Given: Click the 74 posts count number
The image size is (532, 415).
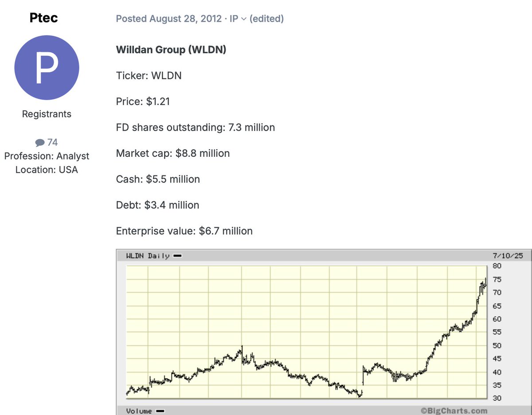Looking at the screenshot, I should [x=52, y=143].
